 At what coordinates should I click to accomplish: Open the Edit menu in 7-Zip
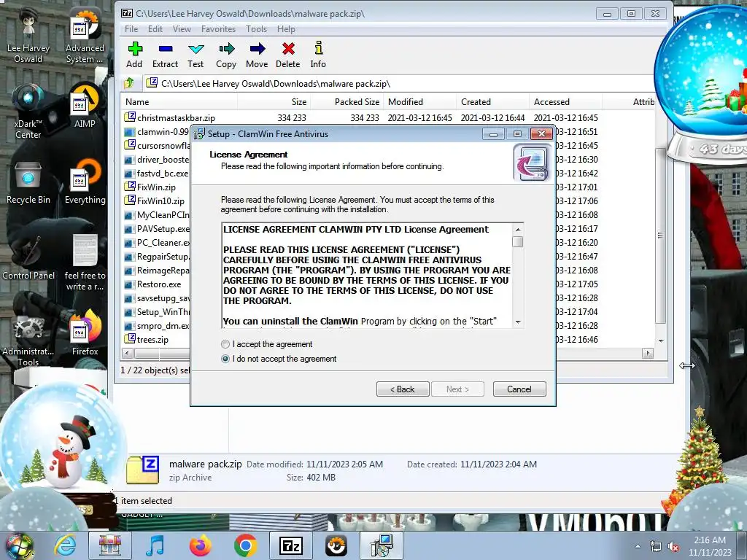pyautogui.click(x=155, y=29)
